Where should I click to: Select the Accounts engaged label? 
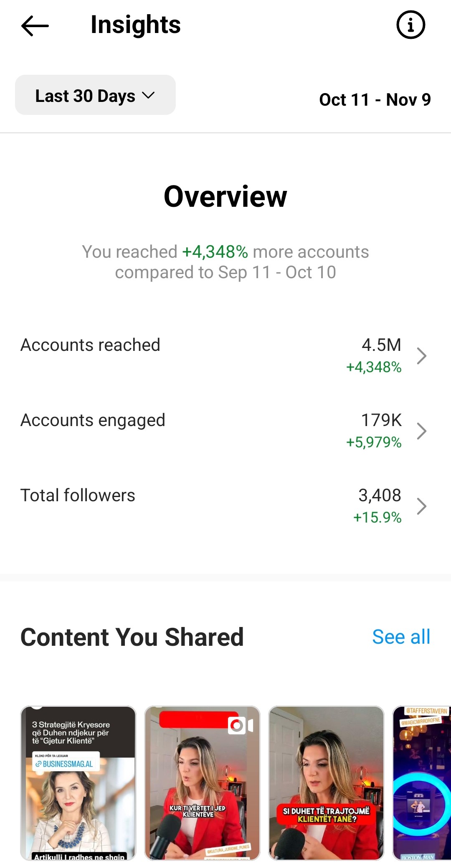click(93, 420)
